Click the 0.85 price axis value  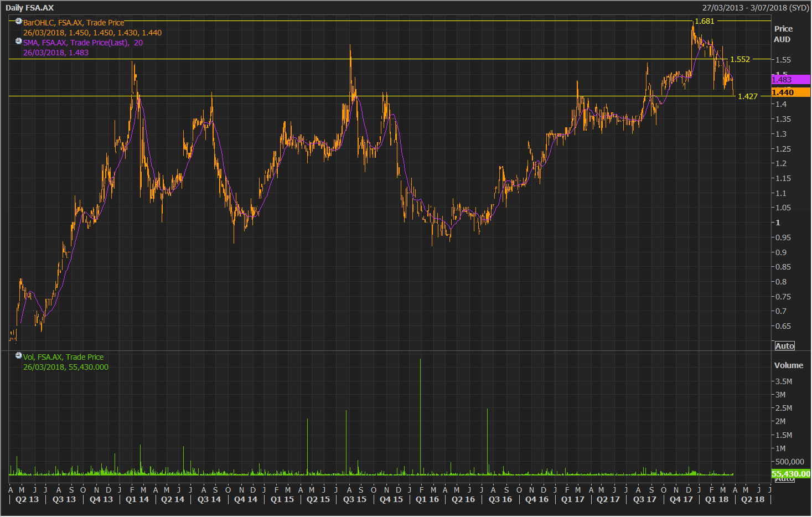[783, 267]
